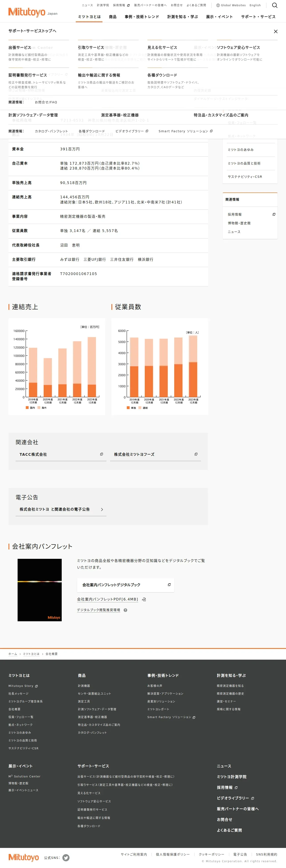This screenshot has height=868, width=286.
Task: Click ニュース in top utility bar
Action: [87, 5]
